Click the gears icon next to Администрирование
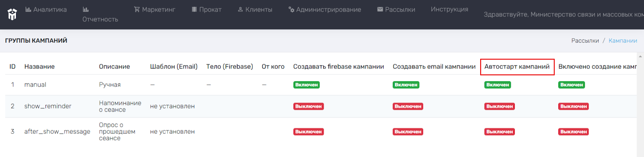This screenshot has height=157, width=644. (x=291, y=9)
